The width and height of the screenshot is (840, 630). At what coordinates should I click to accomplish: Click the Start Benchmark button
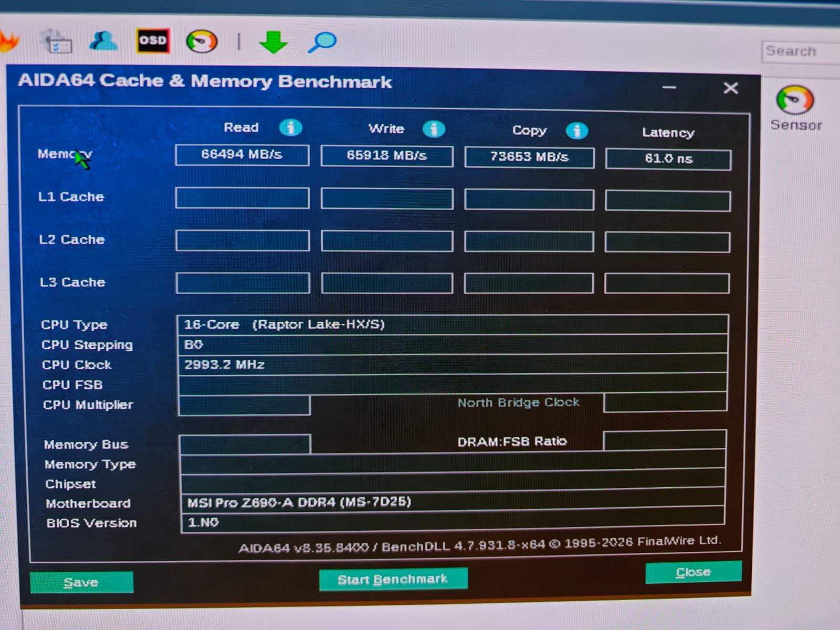pyautogui.click(x=393, y=579)
